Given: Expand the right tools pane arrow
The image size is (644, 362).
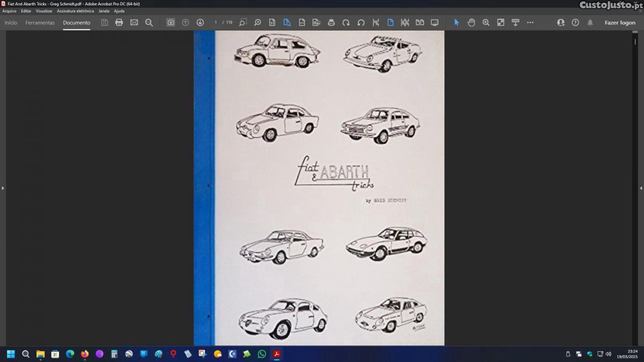Looking at the screenshot, I should [641, 188].
